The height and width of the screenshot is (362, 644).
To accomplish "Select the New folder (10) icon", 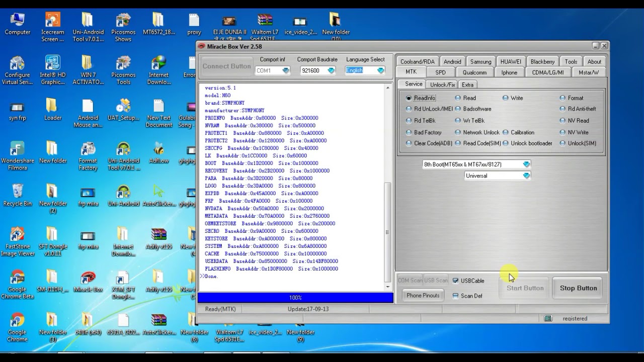I will click(x=336, y=27).
